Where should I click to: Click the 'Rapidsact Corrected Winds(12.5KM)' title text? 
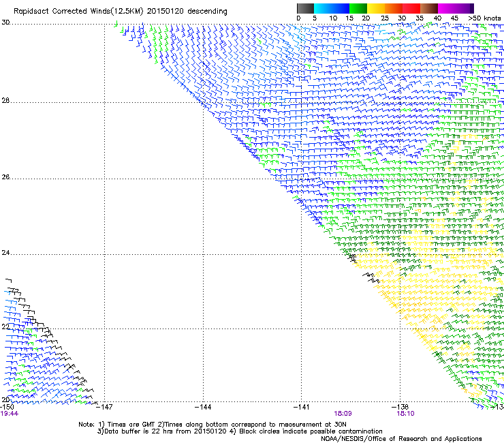[x=78, y=12]
